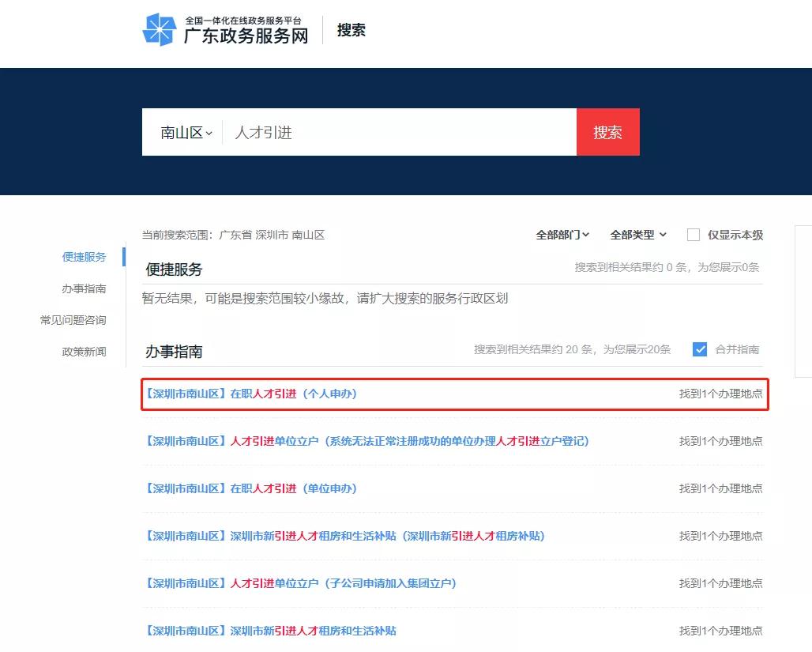812x652 pixels.
Task: Switch to 办事指南 sidebar section
Action: pos(83,288)
